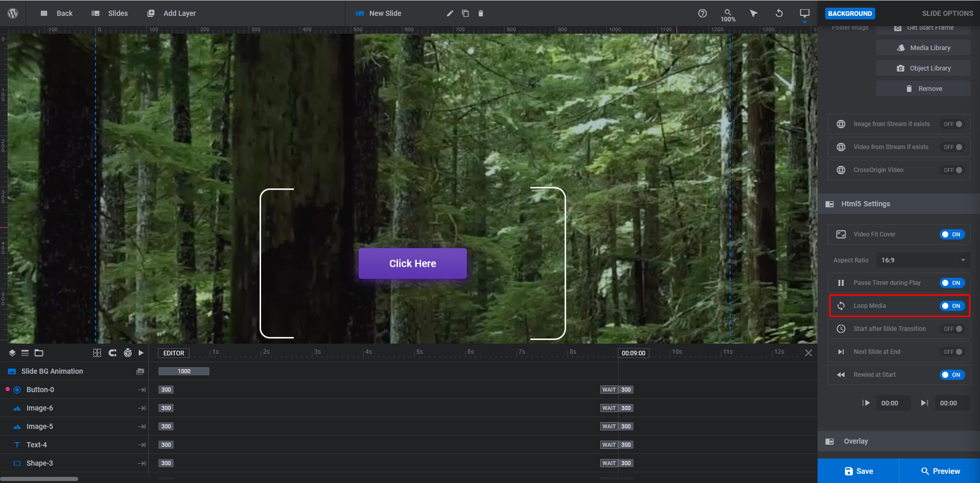This screenshot has height=483, width=980.
Task: Click the folder icon in timeline toolbar
Action: (39, 353)
